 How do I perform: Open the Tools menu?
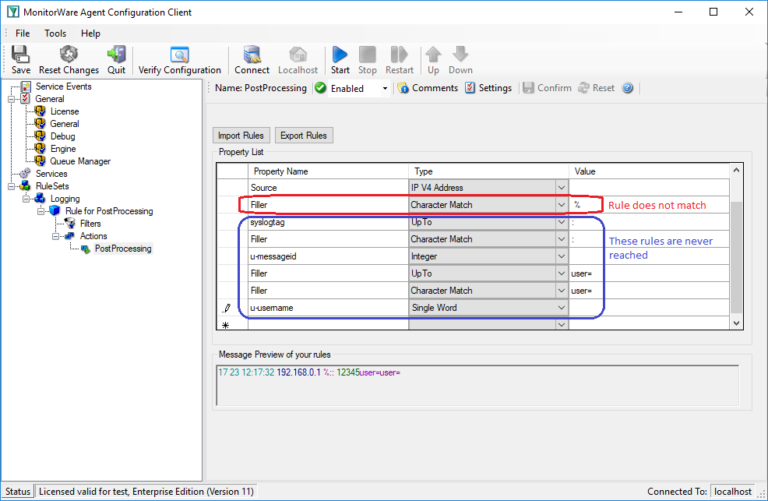tap(55, 33)
